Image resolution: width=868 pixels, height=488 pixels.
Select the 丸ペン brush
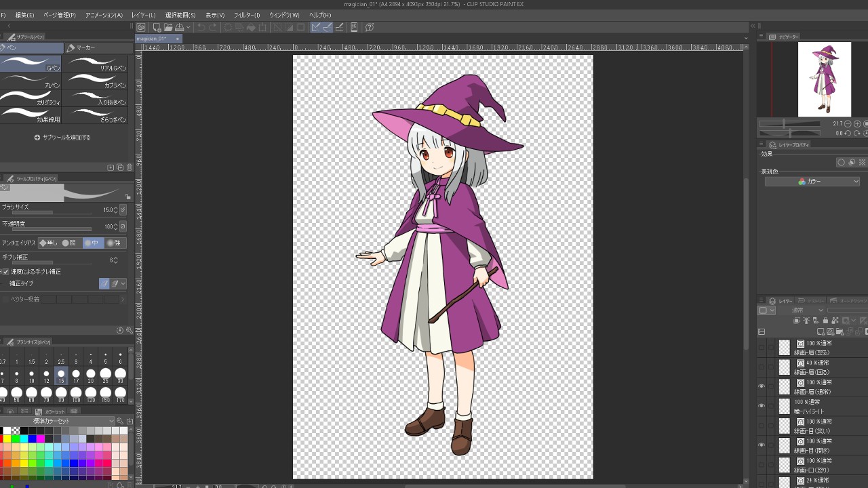click(31, 81)
